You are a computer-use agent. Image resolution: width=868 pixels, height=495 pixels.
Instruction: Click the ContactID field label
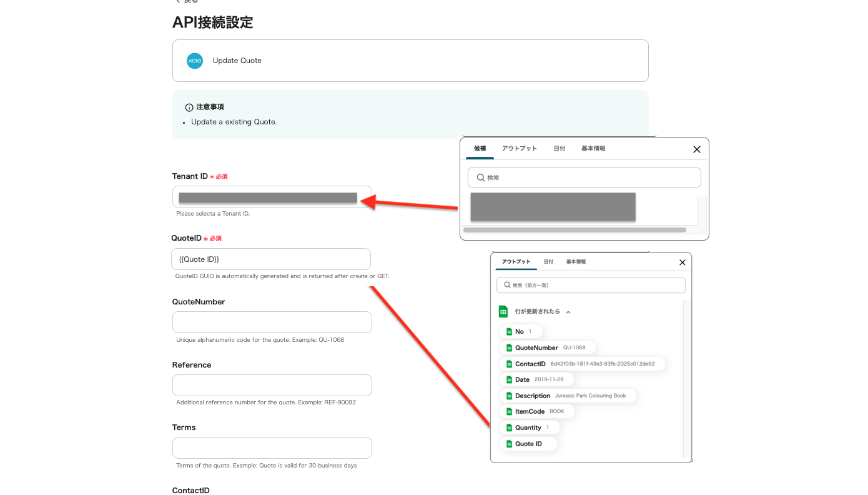(x=191, y=491)
